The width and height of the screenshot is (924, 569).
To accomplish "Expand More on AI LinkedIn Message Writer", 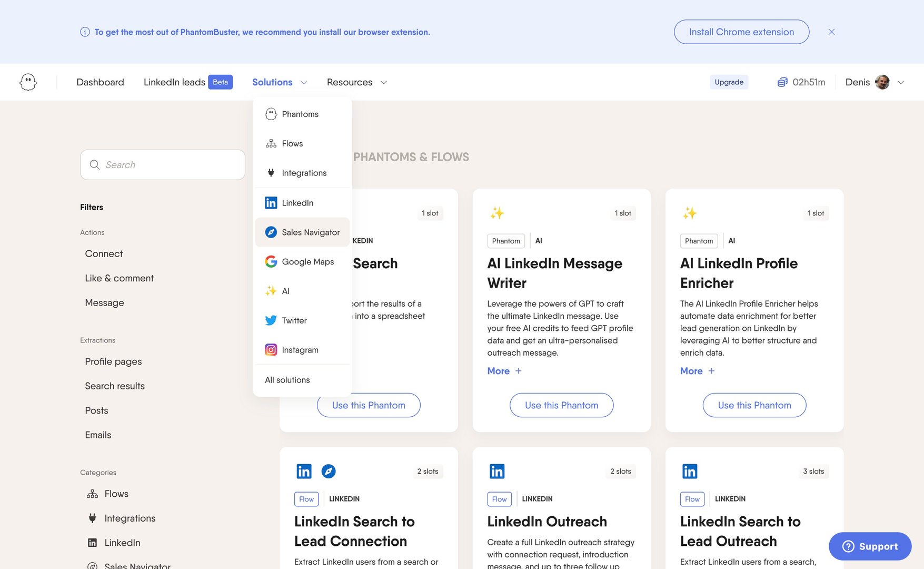I will coord(504,371).
